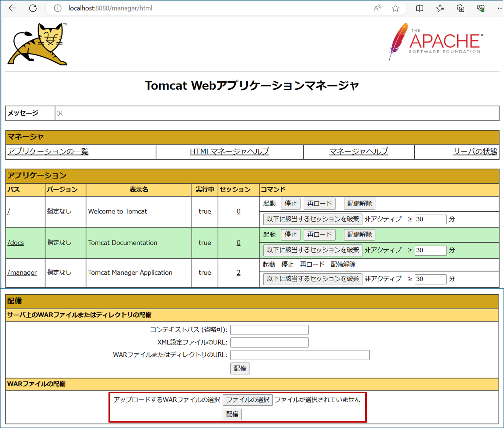Open split screen icon in browser toolbar
Screen dimensions: 504x428
click(x=420, y=8)
